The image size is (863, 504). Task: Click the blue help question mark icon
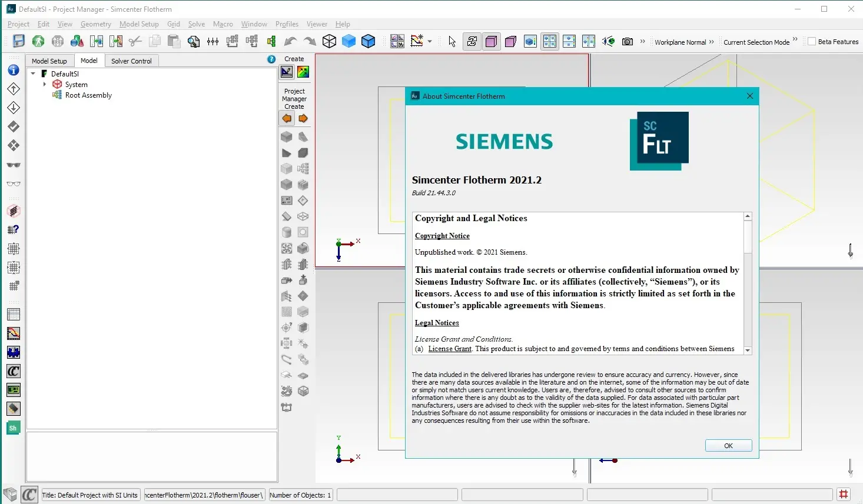click(x=271, y=59)
